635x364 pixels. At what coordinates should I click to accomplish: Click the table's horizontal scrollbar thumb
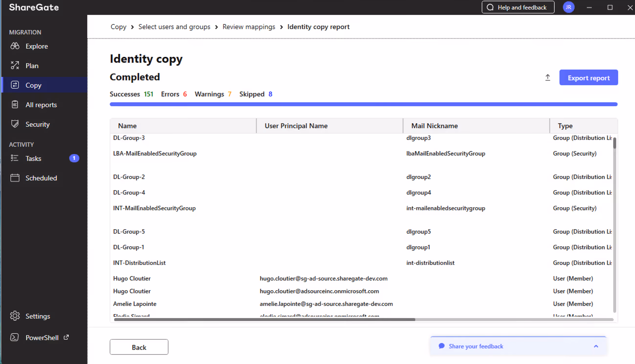click(264, 320)
